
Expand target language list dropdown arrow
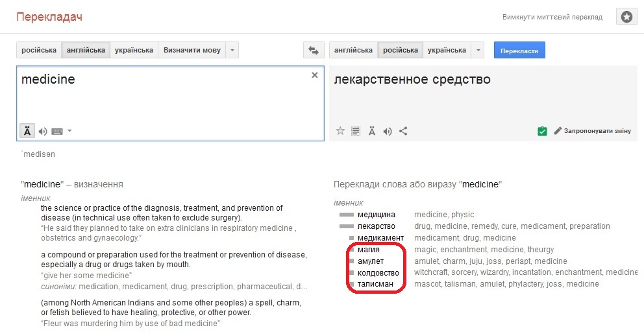pyautogui.click(x=478, y=50)
